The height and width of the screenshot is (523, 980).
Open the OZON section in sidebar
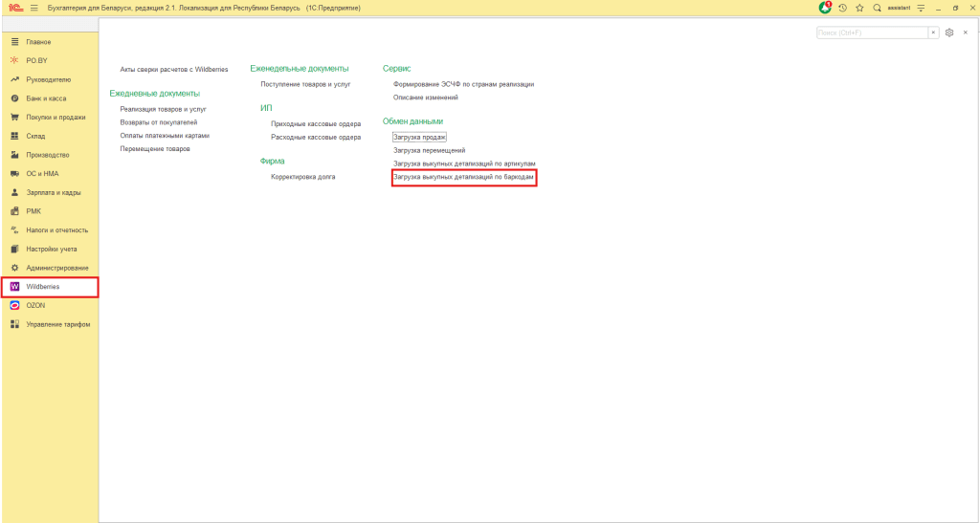tap(36, 305)
